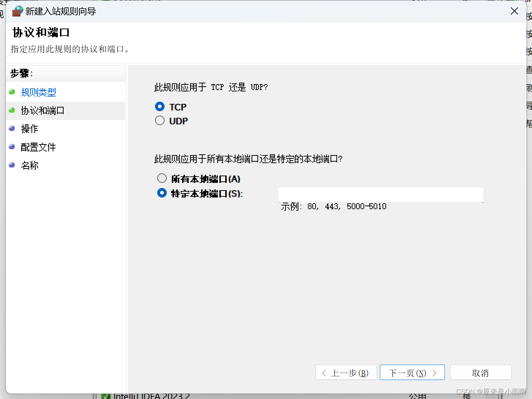Click the green dot beside 协议和端口 step
This screenshot has height=399, width=532.
point(11,110)
